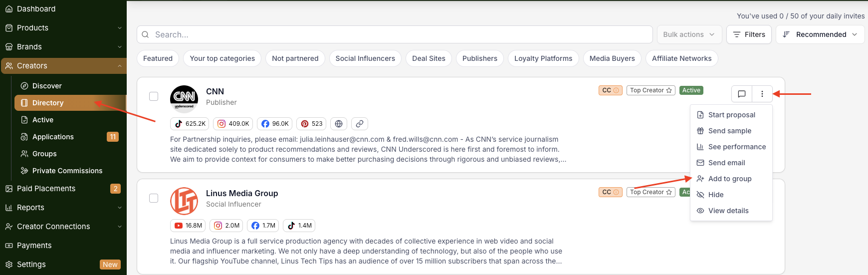Open the Bulk actions dropdown
Screen dimensions: 868x275
click(689, 34)
